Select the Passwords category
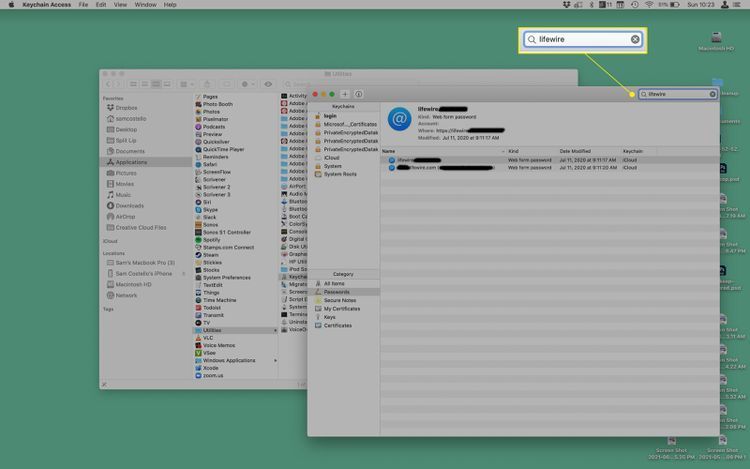 click(x=337, y=292)
